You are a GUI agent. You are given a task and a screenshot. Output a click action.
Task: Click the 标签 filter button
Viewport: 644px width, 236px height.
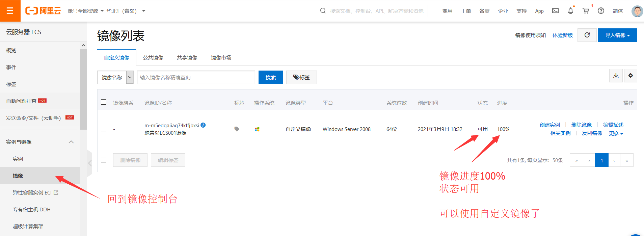pos(301,77)
